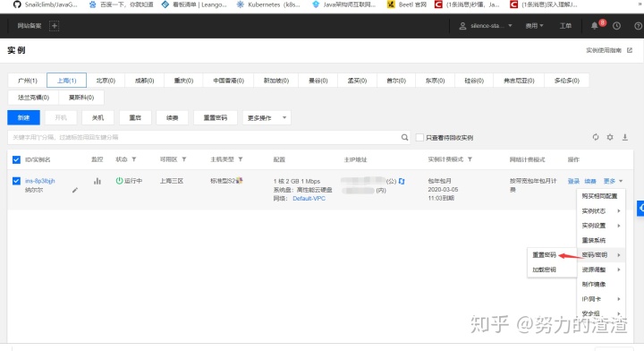
Task: Uncheck the ins-8p3lbjjh row checkbox
Action: pos(16,181)
